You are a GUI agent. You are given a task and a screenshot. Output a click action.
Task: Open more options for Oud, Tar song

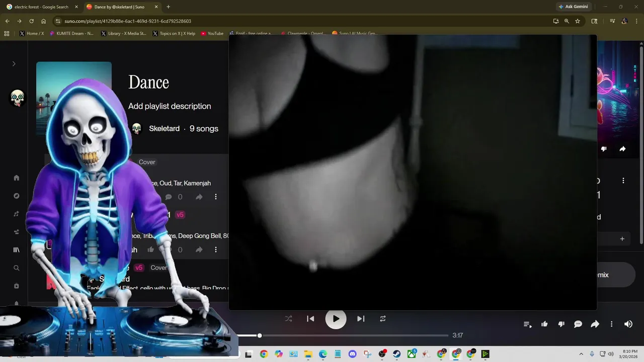(x=216, y=197)
